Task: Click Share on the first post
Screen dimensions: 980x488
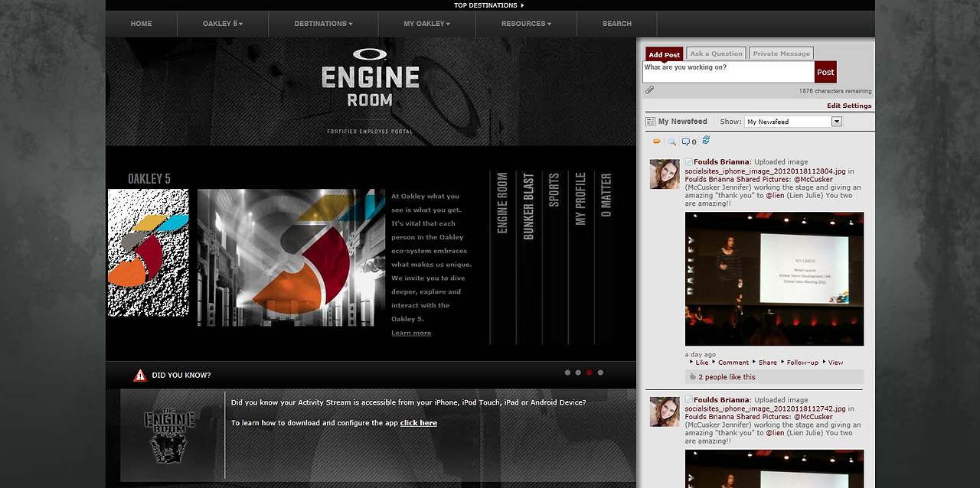Action: tap(768, 363)
